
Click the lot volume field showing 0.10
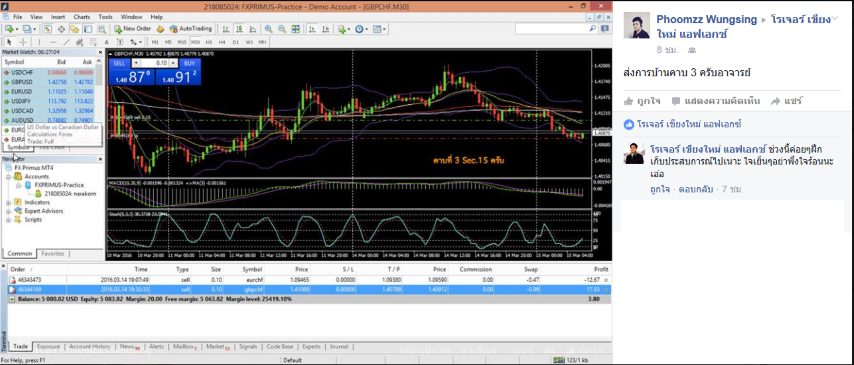pos(155,63)
